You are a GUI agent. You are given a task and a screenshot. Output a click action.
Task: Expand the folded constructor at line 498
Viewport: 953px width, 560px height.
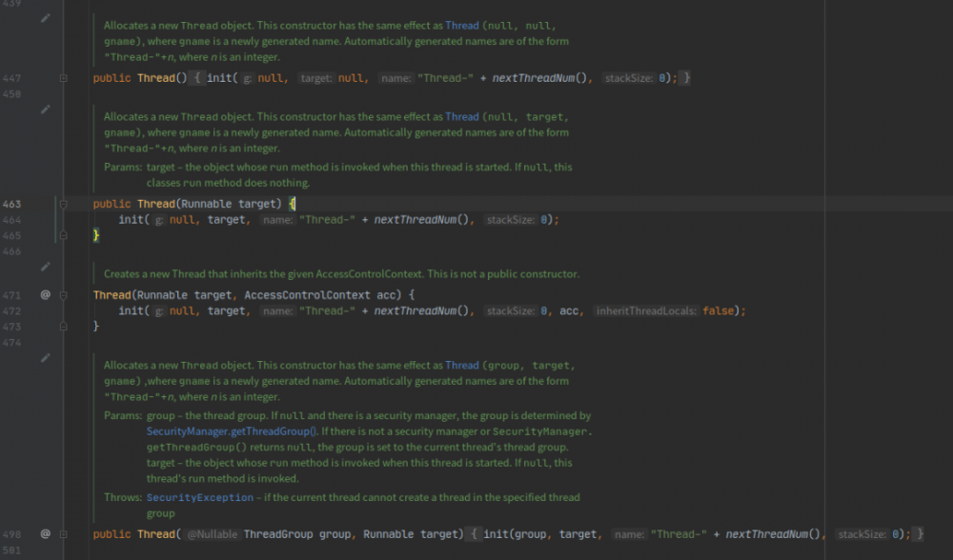click(x=64, y=534)
